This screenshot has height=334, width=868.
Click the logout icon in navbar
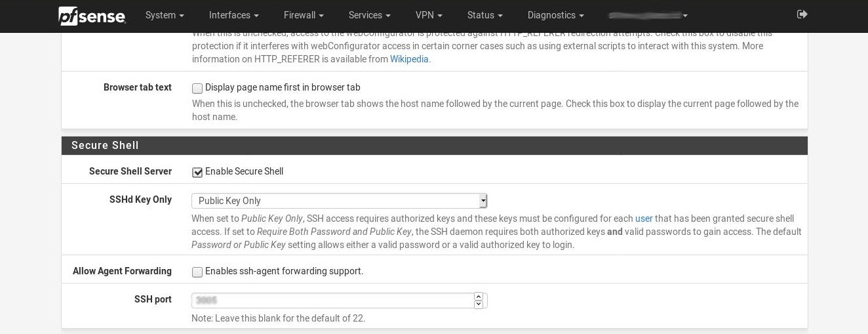[x=802, y=14]
